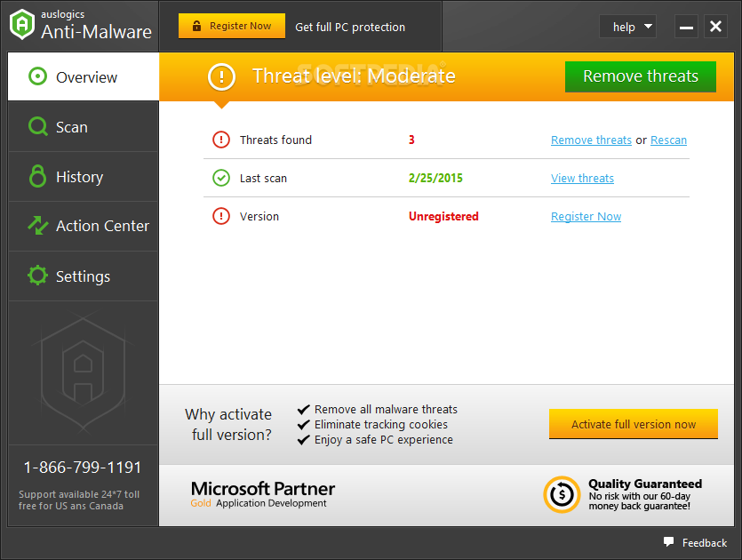Click the money back guarantee dollar icon
This screenshot has width=742, height=560.
coord(562,495)
